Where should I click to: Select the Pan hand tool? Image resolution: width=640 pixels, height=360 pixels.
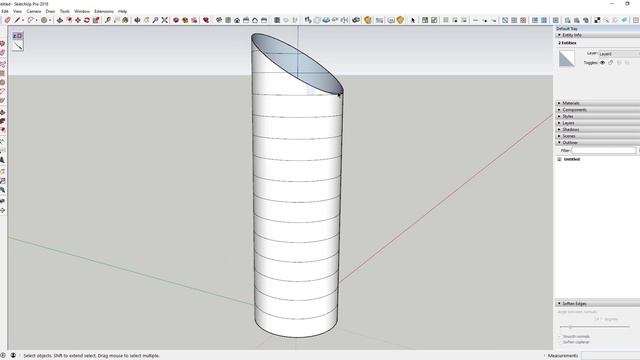click(146, 20)
